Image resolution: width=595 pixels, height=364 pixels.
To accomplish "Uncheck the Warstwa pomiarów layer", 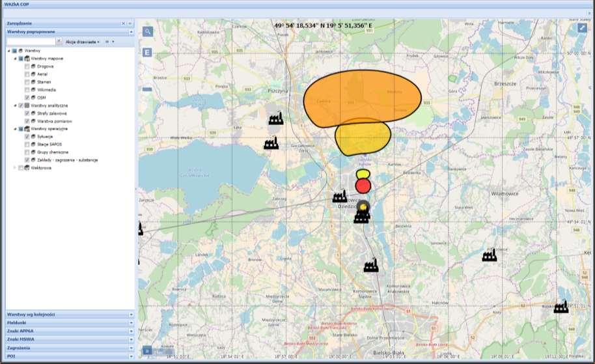I will [27, 121].
